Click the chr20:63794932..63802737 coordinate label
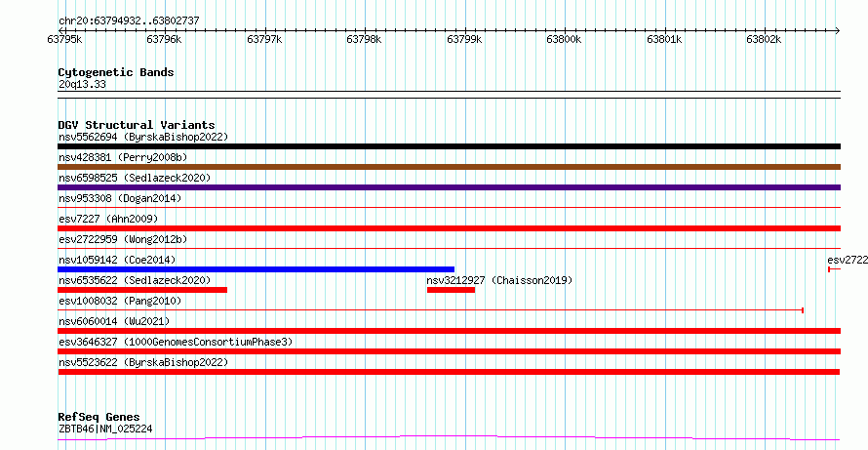Screen dimensions: 868x450 [129, 21]
